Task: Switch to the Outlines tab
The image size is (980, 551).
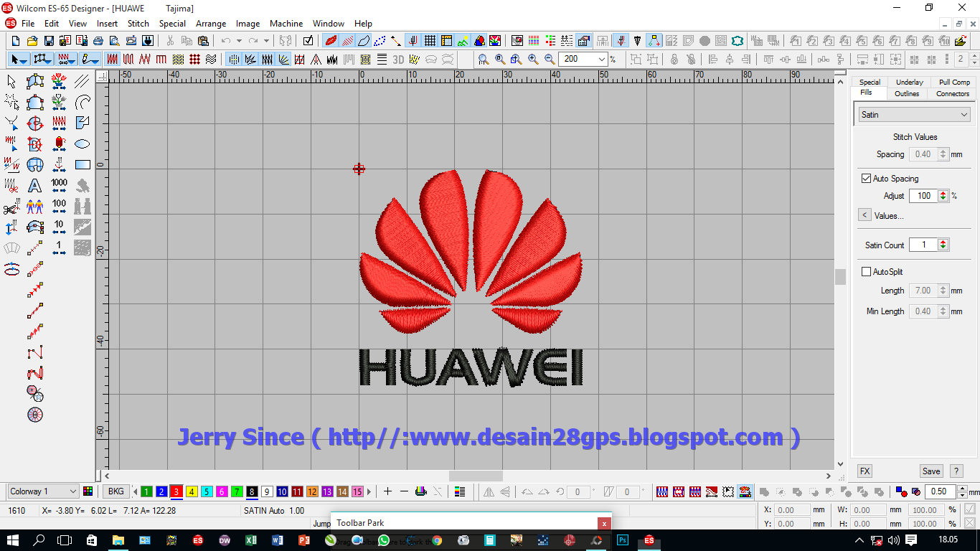Action: click(907, 93)
